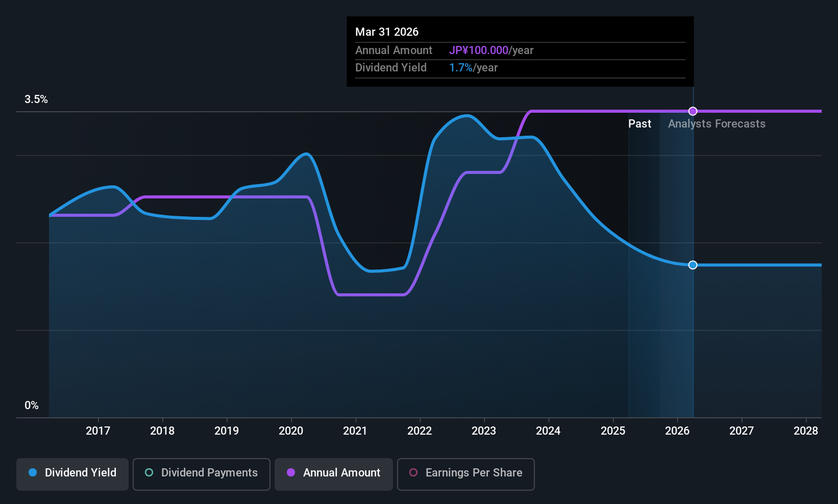Click the 2021 x-axis label

(355, 431)
